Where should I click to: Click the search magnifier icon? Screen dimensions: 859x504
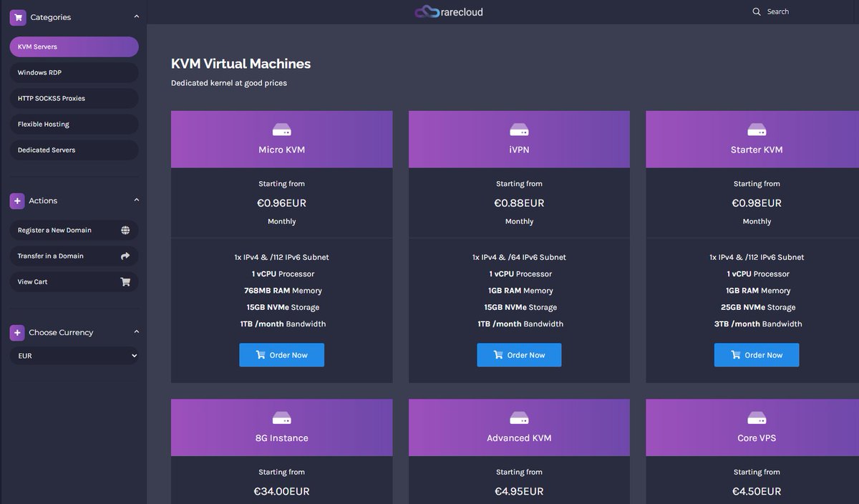click(x=757, y=11)
